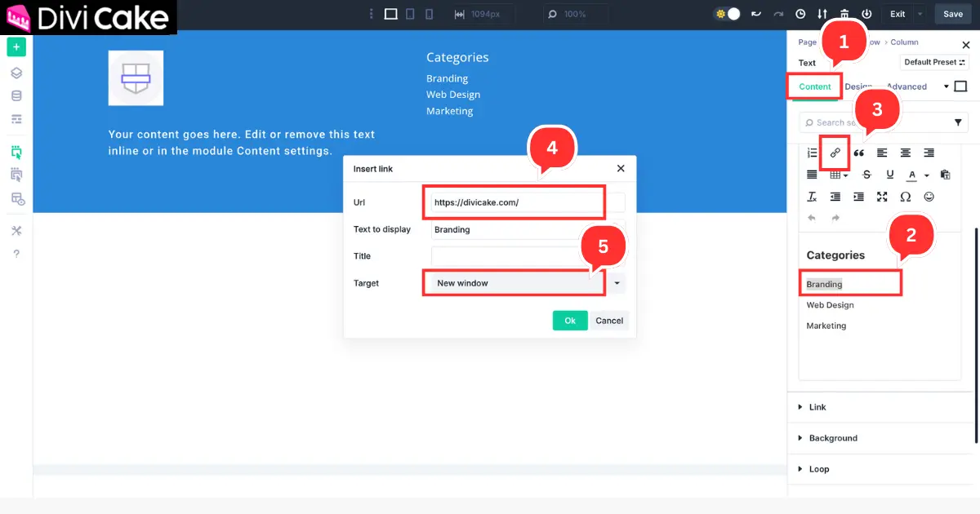Image resolution: width=980 pixels, height=514 pixels.
Task: Open the settings filter funnel dropdown
Action: click(x=958, y=122)
